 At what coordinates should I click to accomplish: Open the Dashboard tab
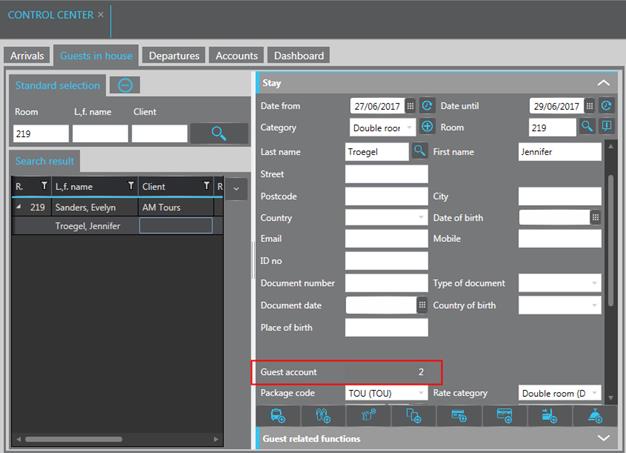(299, 56)
